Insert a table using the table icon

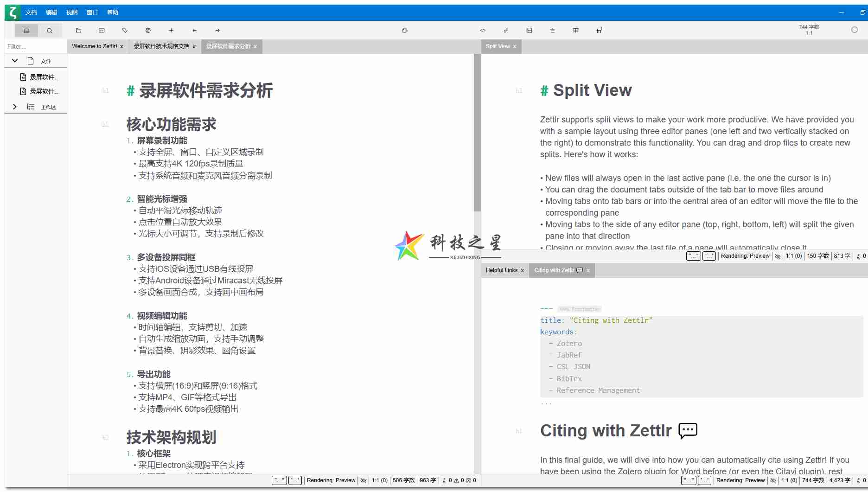point(575,30)
